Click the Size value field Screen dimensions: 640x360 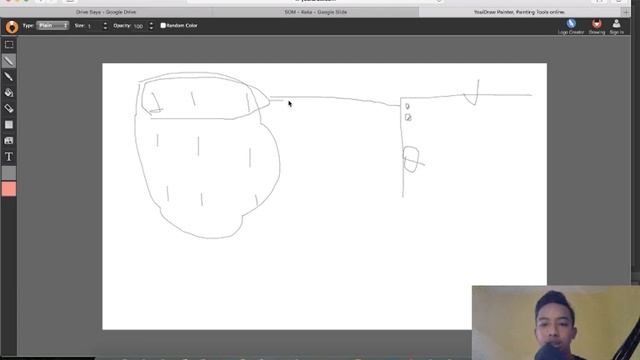[x=94, y=26]
